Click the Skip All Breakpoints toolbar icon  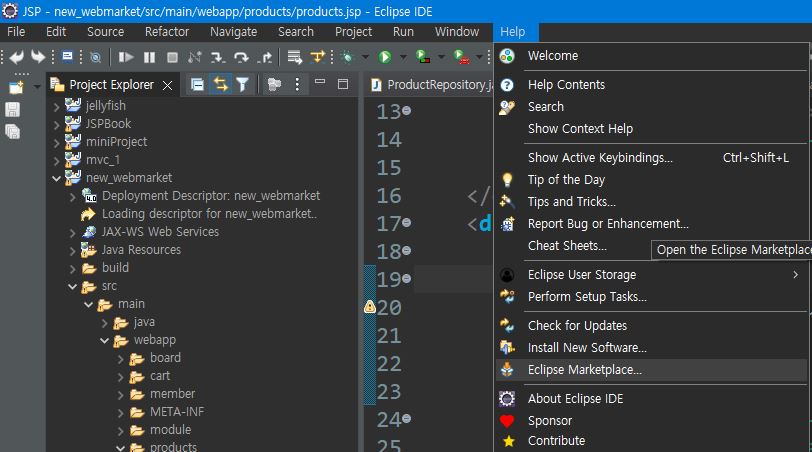tap(95, 57)
